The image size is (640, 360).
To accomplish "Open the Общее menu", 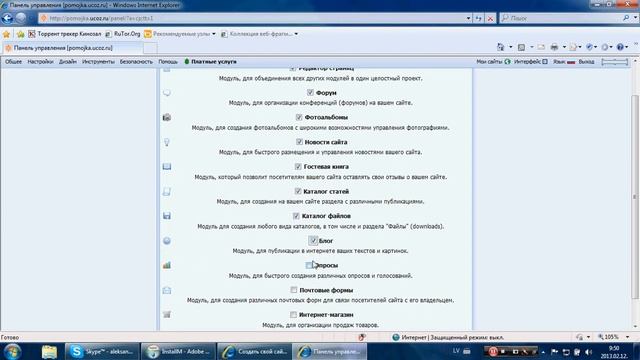I will pyautogui.click(x=13, y=62).
